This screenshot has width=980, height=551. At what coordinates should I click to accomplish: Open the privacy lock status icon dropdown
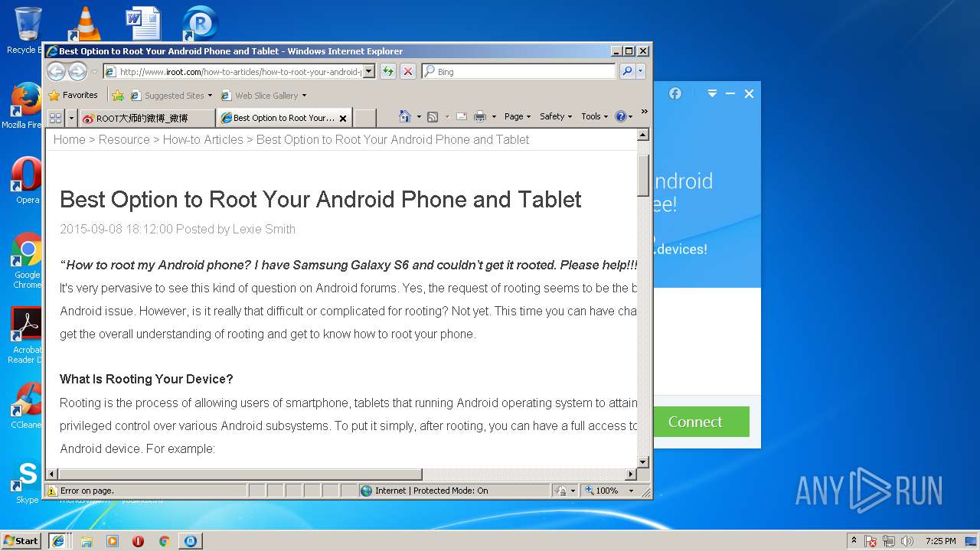(x=565, y=491)
